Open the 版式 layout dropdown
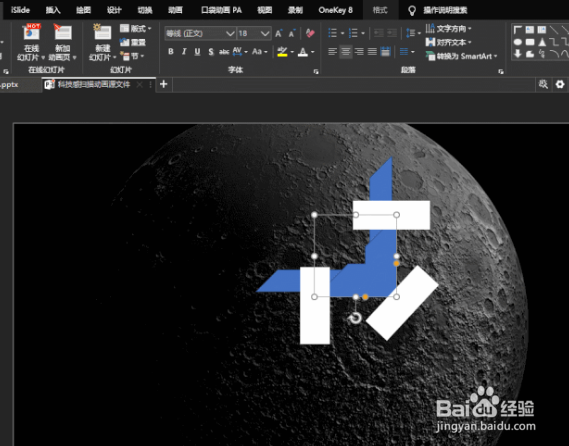 tap(135, 29)
